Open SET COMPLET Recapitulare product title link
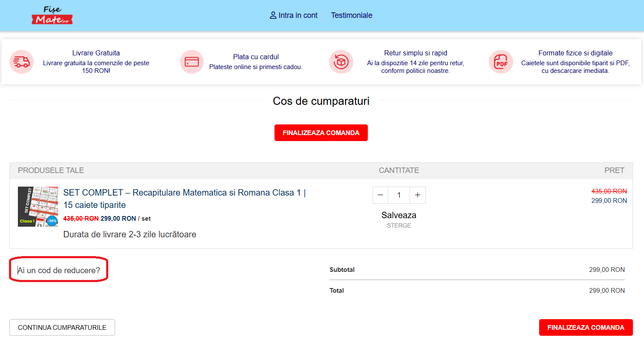 coord(184,193)
